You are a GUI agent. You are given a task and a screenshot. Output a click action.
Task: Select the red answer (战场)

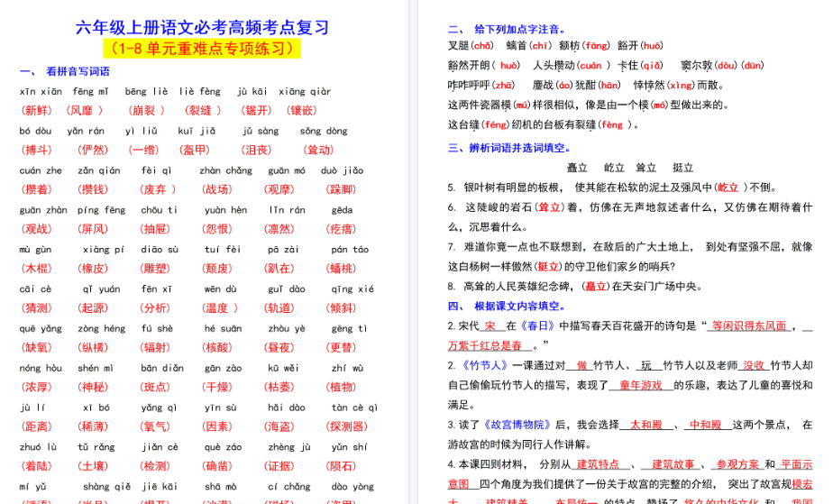click(x=217, y=189)
